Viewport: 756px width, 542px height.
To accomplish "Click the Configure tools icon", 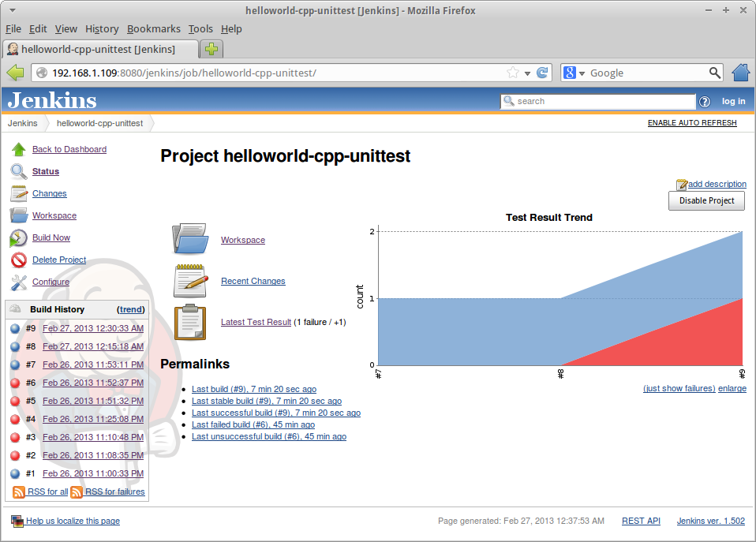I will click(19, 282).
